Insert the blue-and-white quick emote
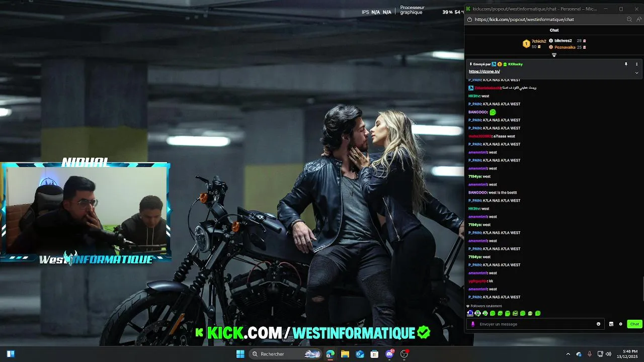The height and width of the screenshot is (362, 644). pos(470,313)
